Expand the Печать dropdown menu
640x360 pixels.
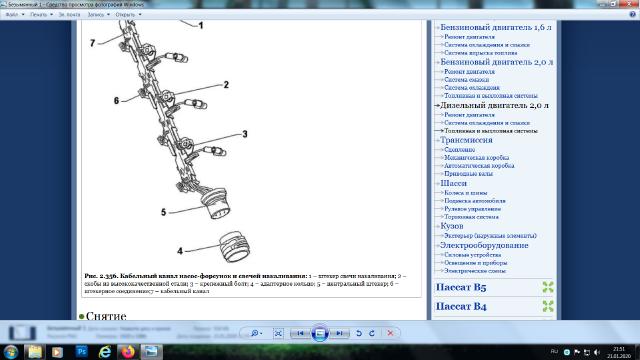[x=41, y=14]
